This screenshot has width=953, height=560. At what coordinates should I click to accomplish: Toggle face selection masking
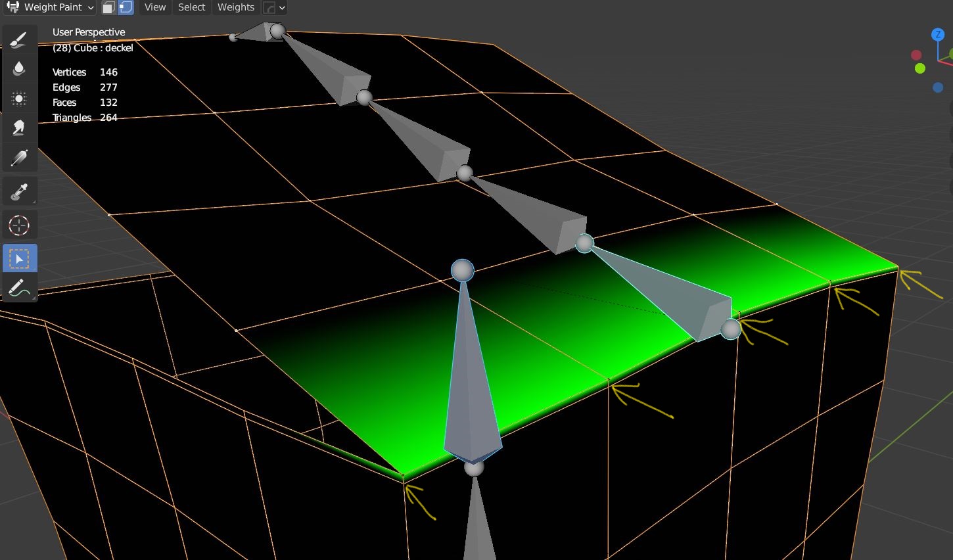[x=109, y=7]
